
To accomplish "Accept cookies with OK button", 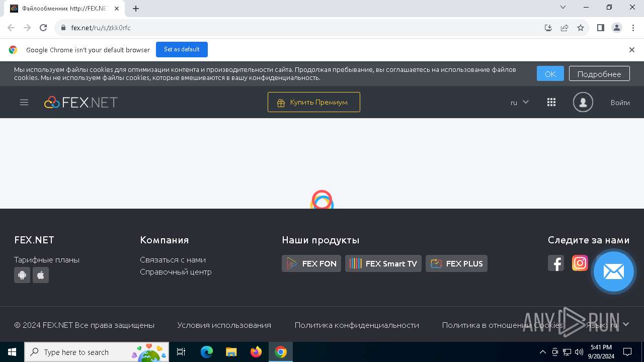I will pyautogui.click(x=550, y=74).
